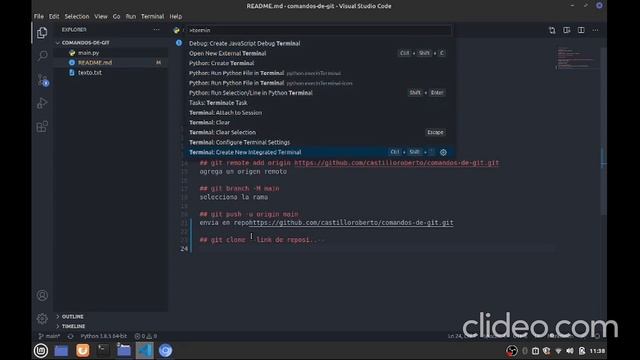Select Terminal: Configure Terminal Settings command
Image resolution: width=640 pixels, height=360 pixels.
[x=319, y=142]
